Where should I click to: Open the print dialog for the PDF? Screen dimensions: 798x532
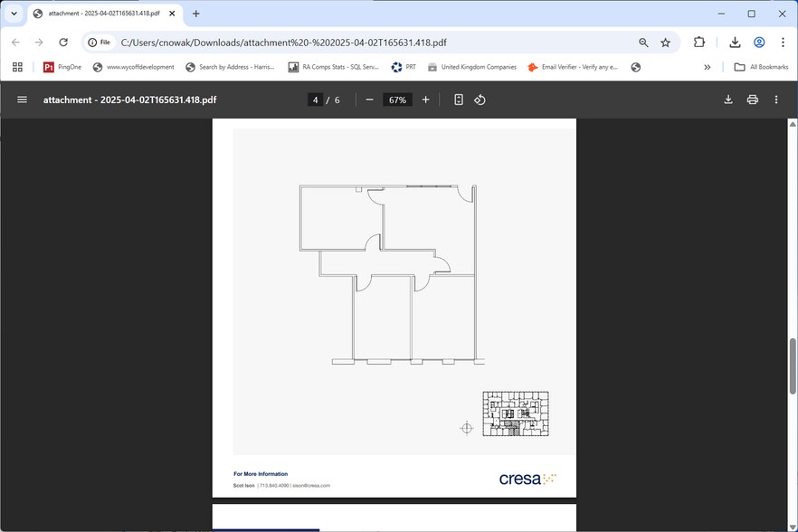coord(752,100)
